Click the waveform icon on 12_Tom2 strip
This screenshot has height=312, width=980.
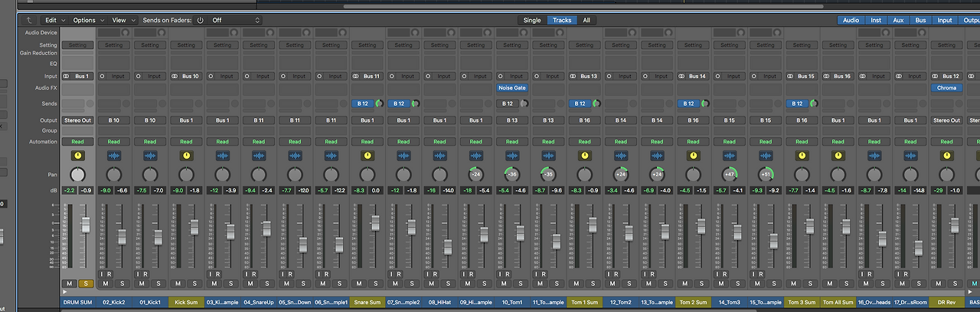(x=621, y=156)
